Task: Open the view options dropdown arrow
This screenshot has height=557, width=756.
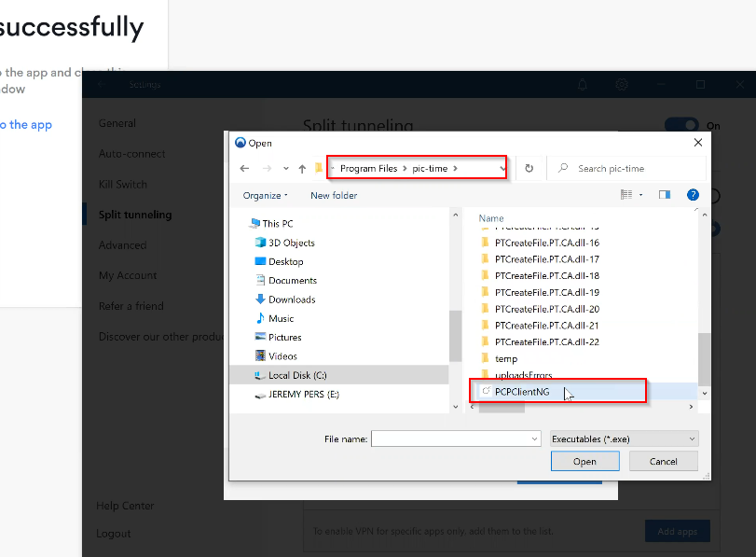Action: coord(640,195)
